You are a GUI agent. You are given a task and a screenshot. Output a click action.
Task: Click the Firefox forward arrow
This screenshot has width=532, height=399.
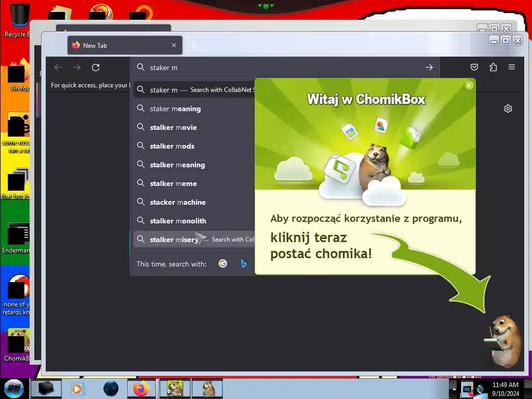coord(77,68)
